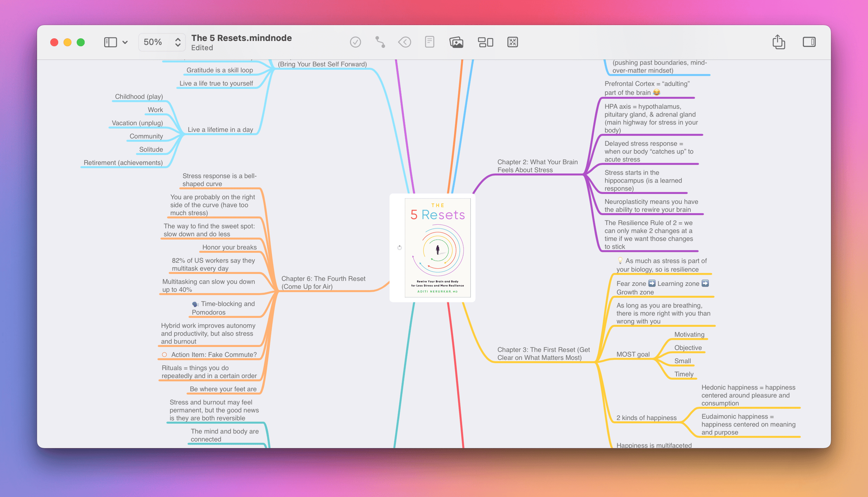Click the Rituals = things you do node
Screen dimensions: 868x497
[x=209, y=372]
